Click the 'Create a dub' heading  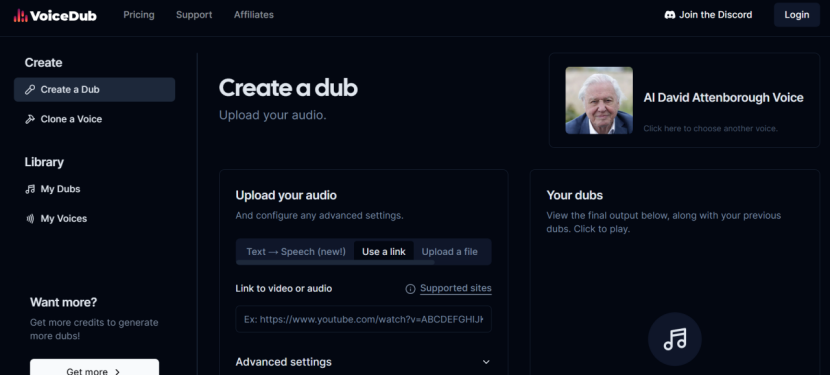coord(288,88)
